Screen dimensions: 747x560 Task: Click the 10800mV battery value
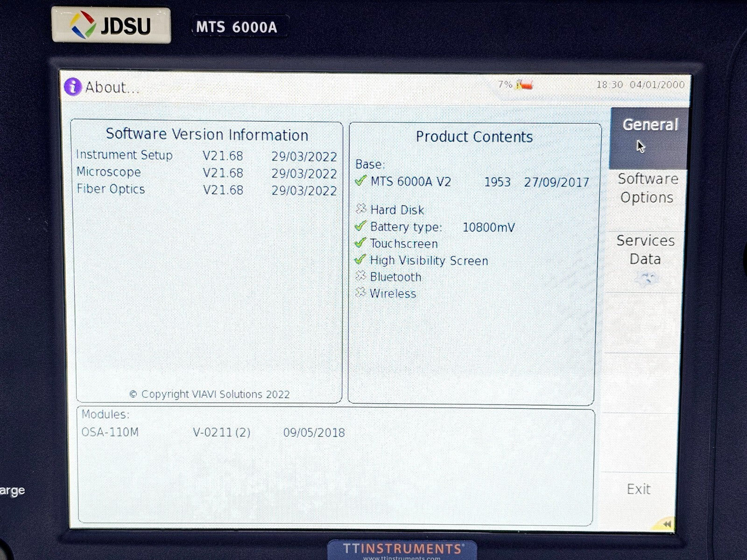click(488, 227)
